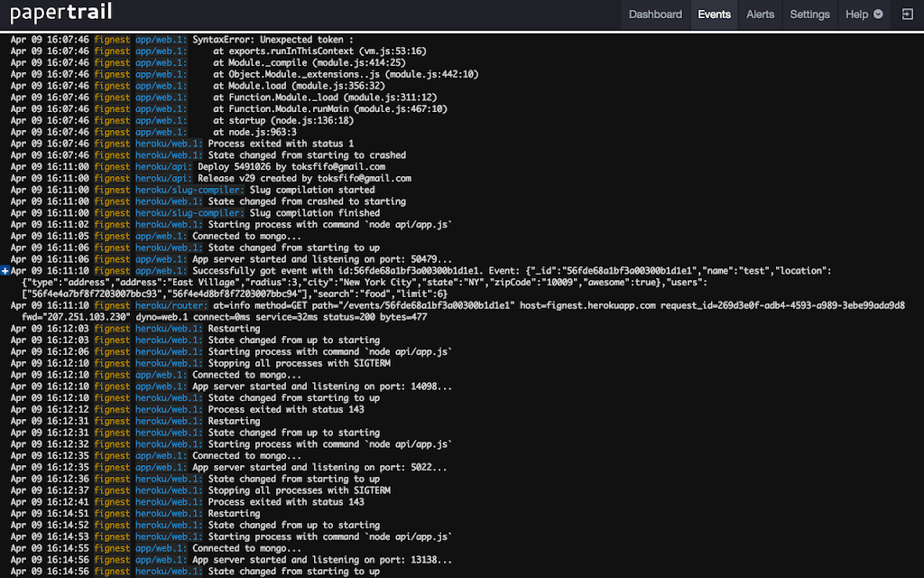Expand the Help dropdown chevron icon

click(878, 14)
